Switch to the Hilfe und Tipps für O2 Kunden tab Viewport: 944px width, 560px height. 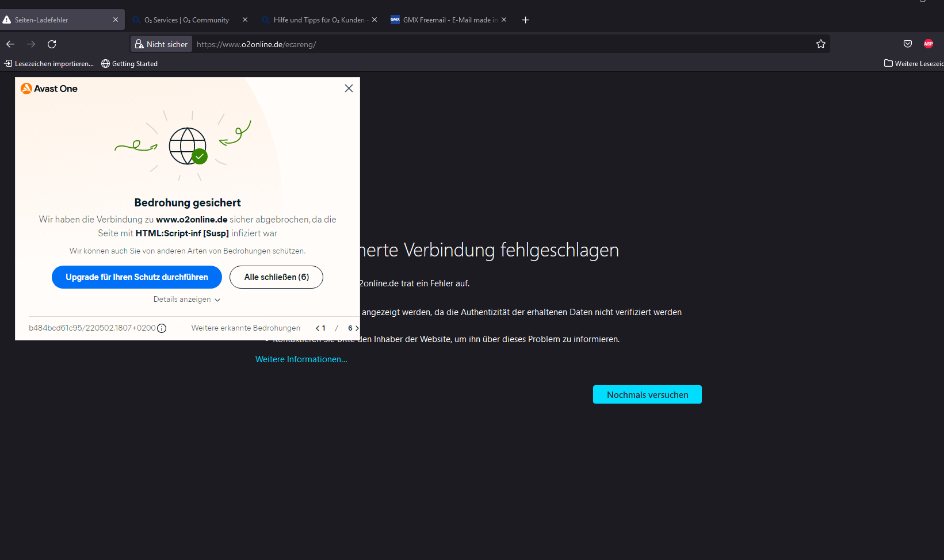pyautogui.click(x=319, y=20)
